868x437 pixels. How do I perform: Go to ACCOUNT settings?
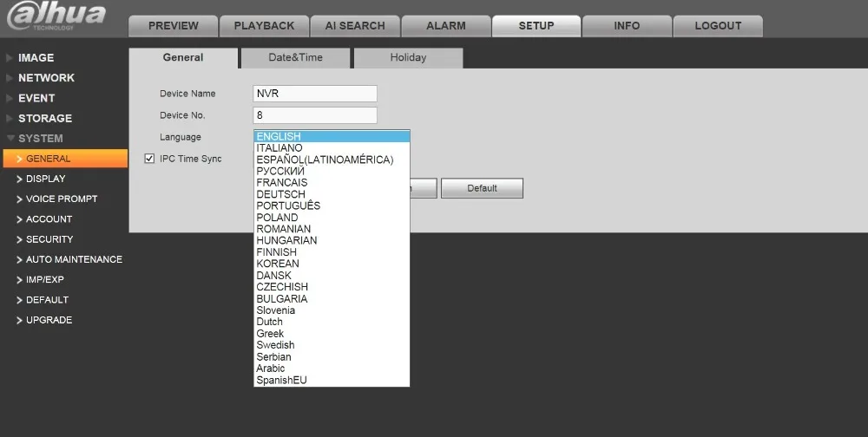(49, 219)
